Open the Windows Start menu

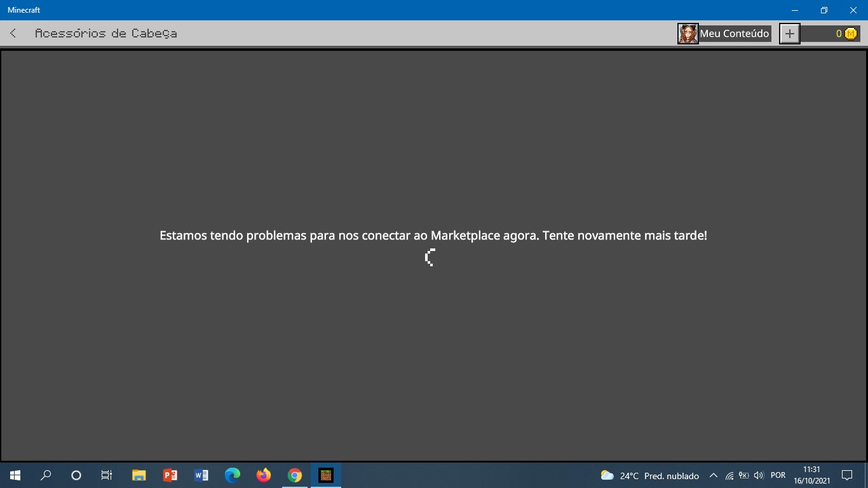tap(15, 475)
